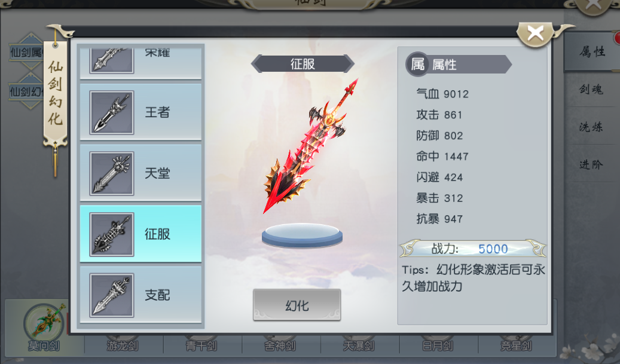Image resolution: width=620 pixels, height=364 pixels.
Task: Select the 天堂 sword skin icon
Action: (x=112, y=173)
